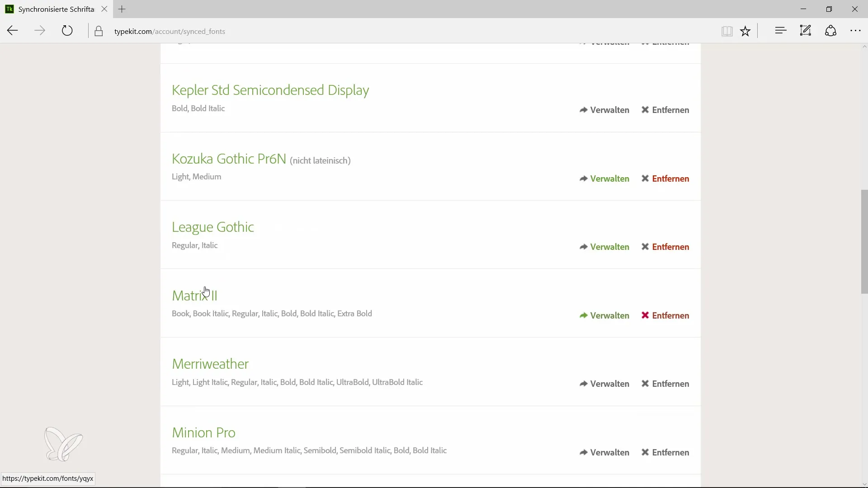Click the vertical scrollbar thumb
868x488 pixels.
coord(864,242)
